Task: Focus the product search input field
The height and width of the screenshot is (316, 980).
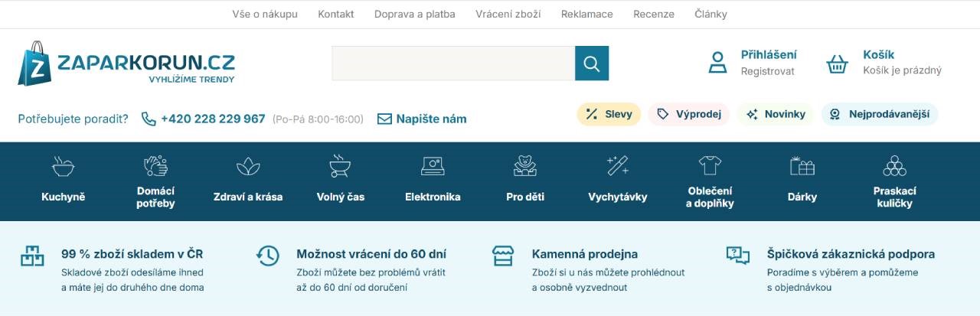Action: (x=452, y=64)
